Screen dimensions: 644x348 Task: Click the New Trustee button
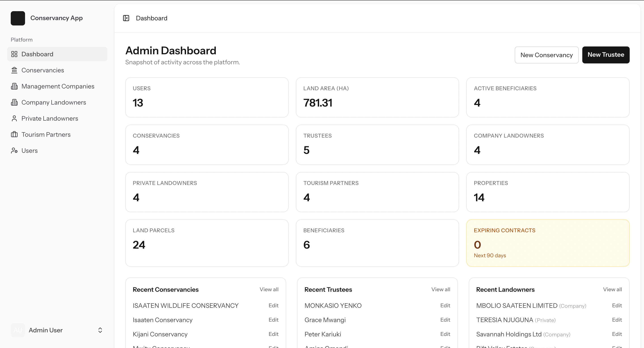[606, 55]
